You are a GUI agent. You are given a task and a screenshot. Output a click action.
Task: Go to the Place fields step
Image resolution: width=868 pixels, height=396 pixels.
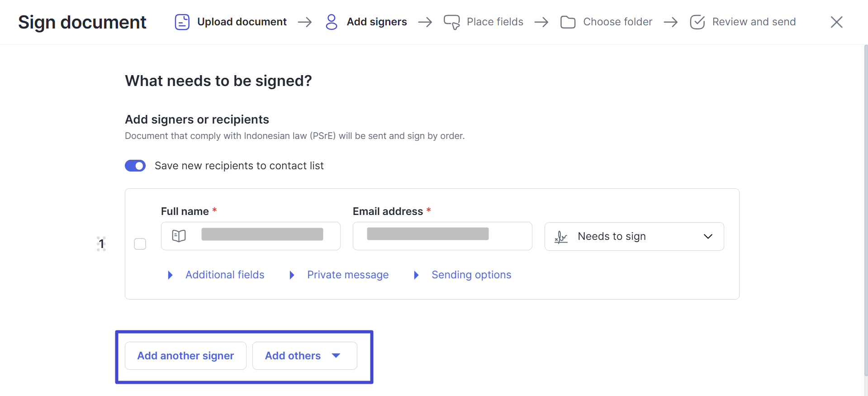(x=495, y=22)
